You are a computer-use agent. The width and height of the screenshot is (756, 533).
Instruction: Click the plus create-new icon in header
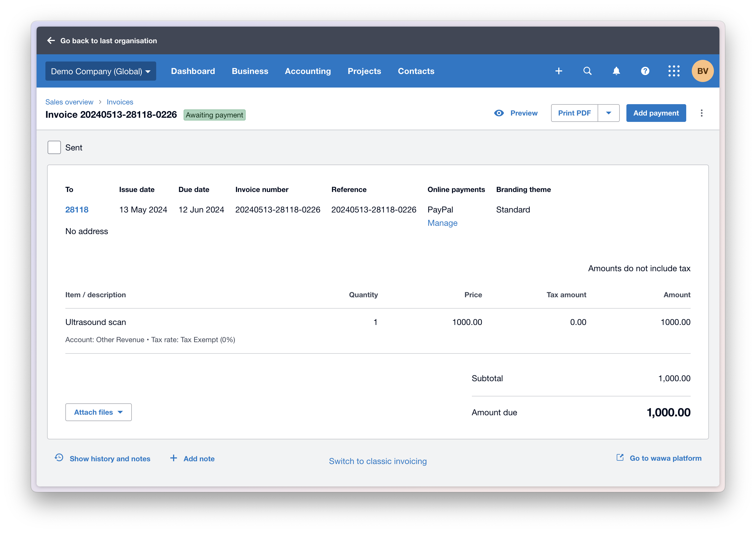(x=559, y=71)
